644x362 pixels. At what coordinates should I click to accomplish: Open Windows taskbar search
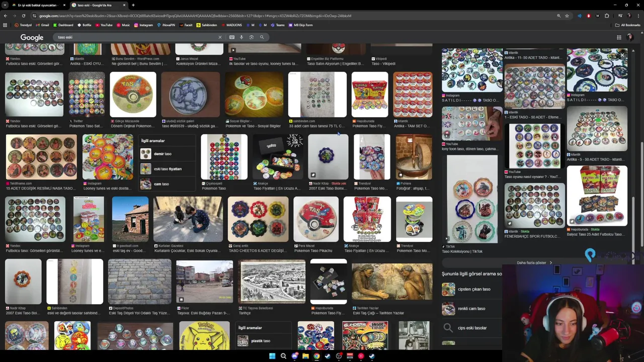(x=283, y=356)
